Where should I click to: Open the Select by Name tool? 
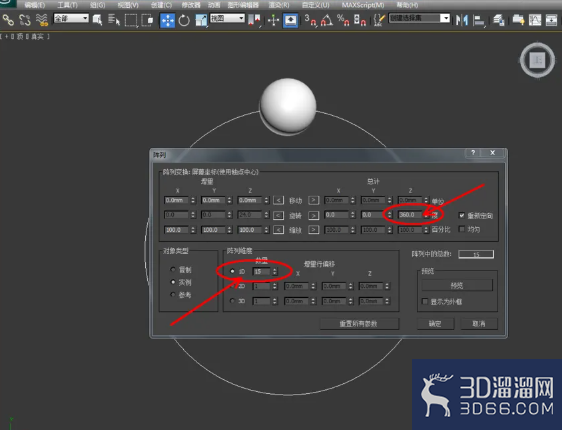click(x=114, y=20)
